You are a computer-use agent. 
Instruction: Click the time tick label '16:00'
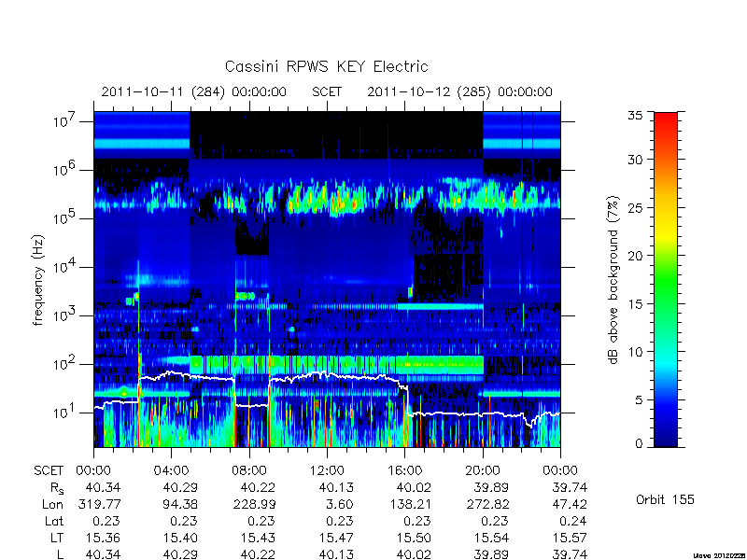coord(405,470)
